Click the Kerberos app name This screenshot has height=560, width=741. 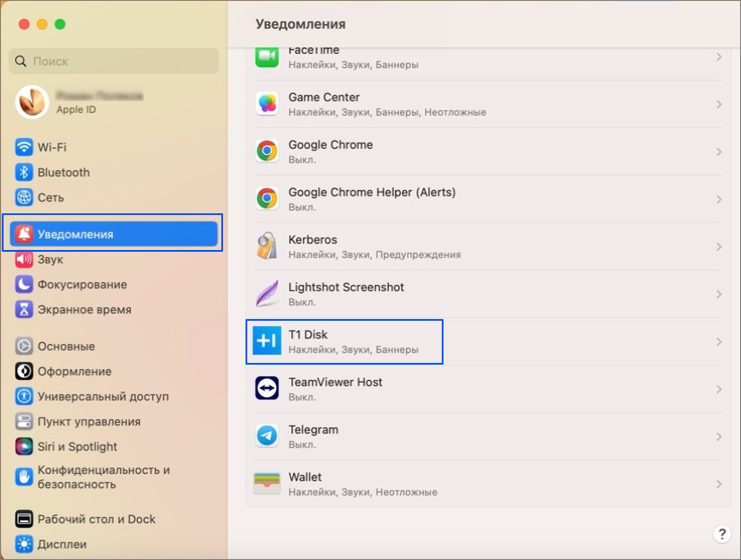tap(313, 239)
